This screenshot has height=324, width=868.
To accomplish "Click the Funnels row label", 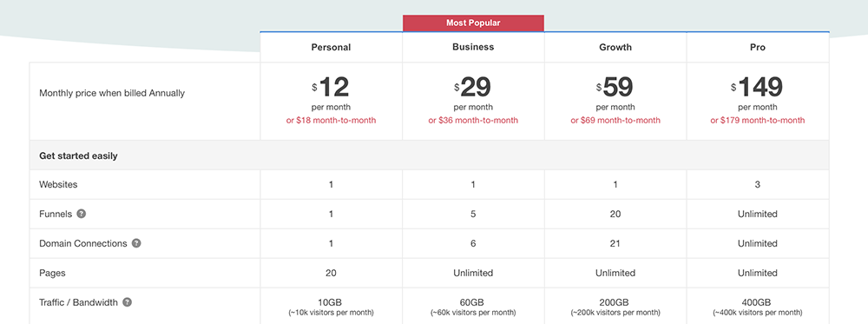I will point(56,214).
